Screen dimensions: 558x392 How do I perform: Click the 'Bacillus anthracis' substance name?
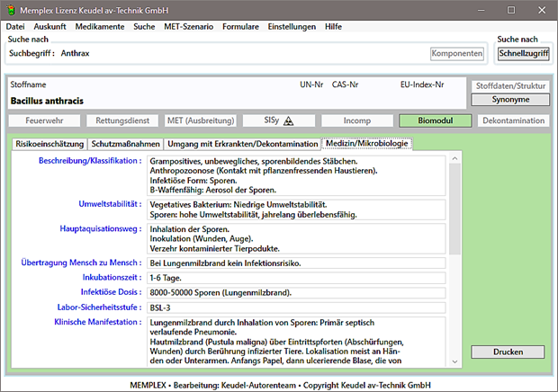pyautogui.click(x=47, y=101)
